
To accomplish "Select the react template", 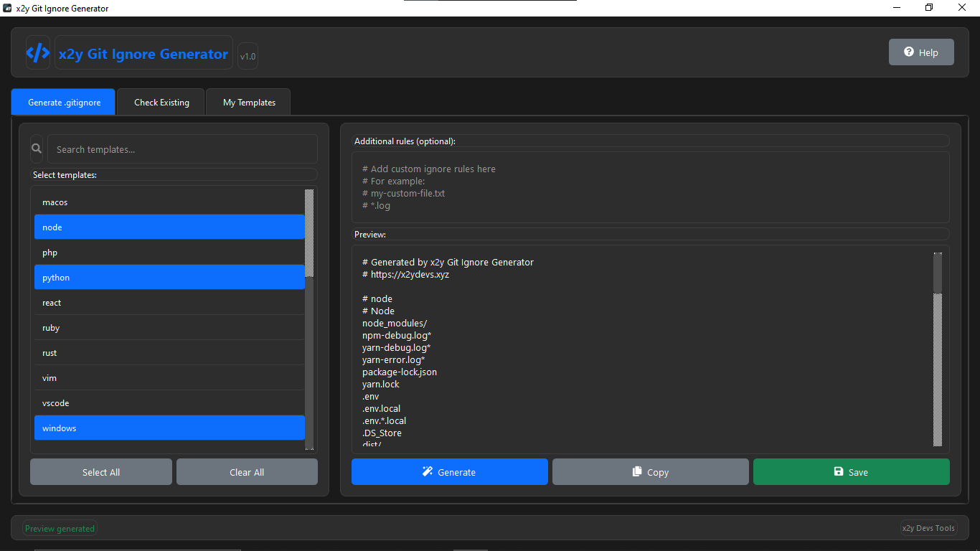I will (169, 302).
